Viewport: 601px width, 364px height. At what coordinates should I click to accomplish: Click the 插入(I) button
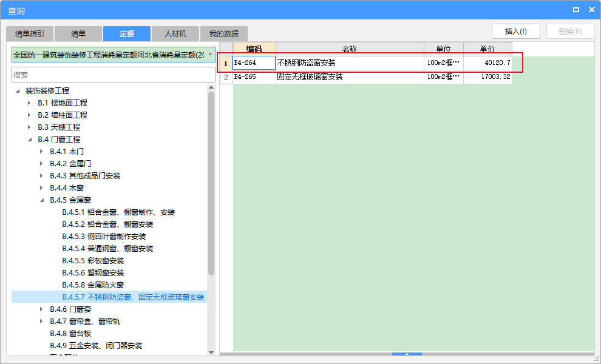click(516, 32)
